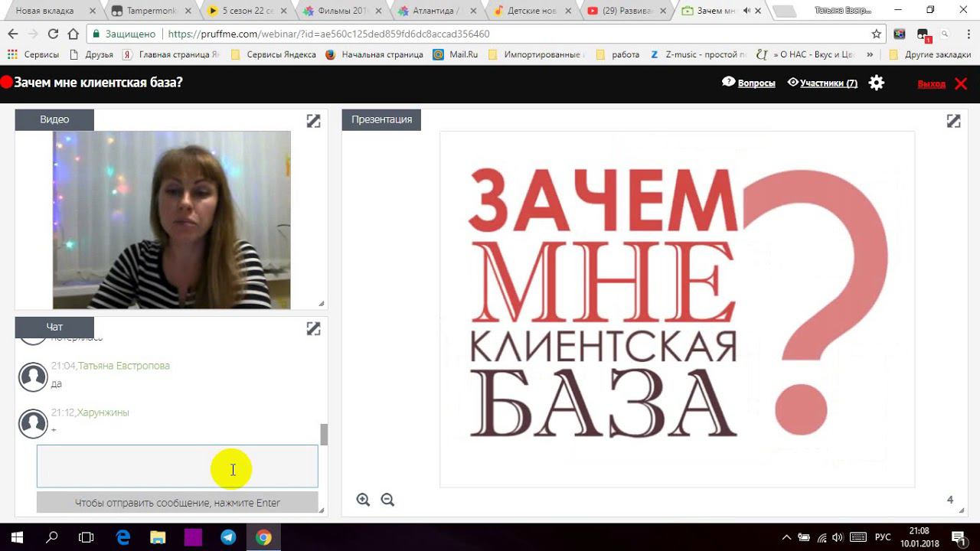Reload the page
The image size is (980, 551).
[53, 34]
